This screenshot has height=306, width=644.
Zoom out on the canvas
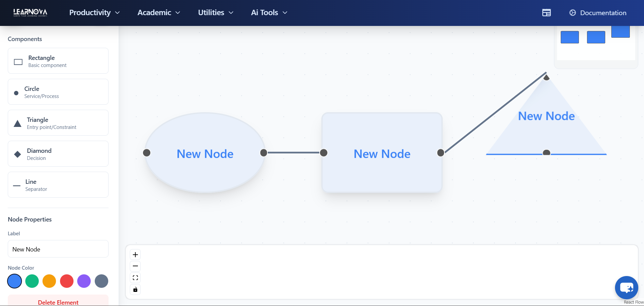pos(135,266)
